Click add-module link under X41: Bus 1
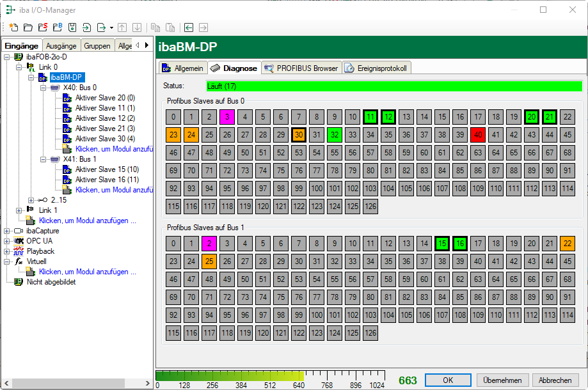Screen dimensions: 588x390 (x=114, y=190)
